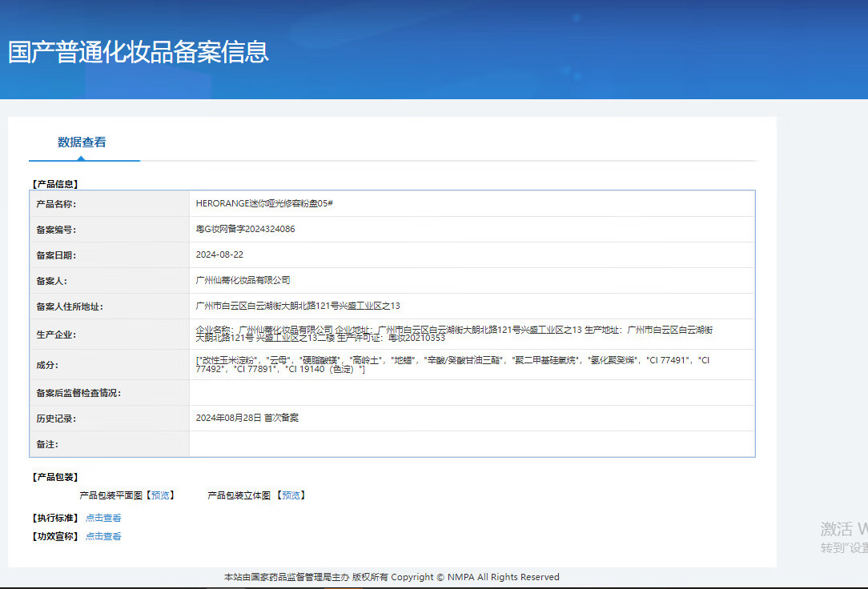
Task: Click the 国产普通化妆品备案信息 page title
Action: click(x=139, y=52)
